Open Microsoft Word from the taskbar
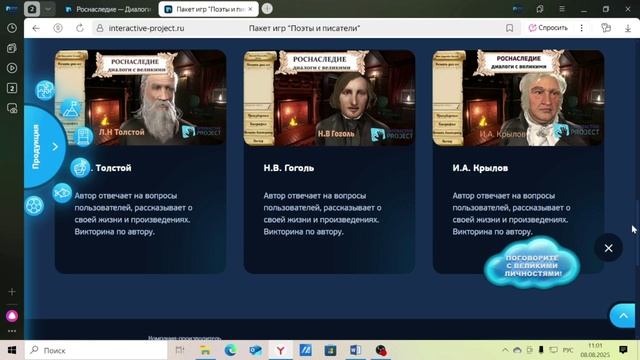Screen dimensions: 640x360 355,350
